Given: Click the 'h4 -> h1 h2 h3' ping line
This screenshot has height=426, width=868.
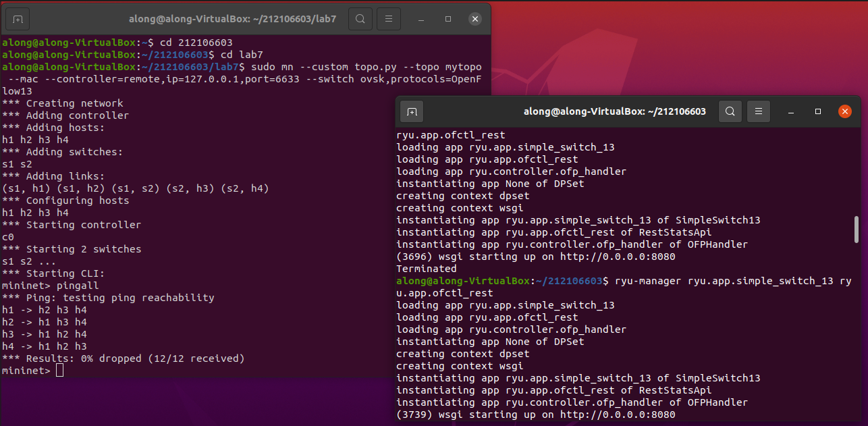Looking at the screenshot, I should pyautogui.click(x=45, y=346).
